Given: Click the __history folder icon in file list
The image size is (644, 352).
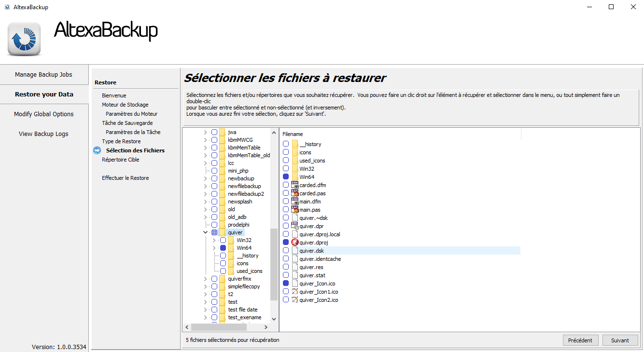Looking at the screenshot, I should pos(294,144).
